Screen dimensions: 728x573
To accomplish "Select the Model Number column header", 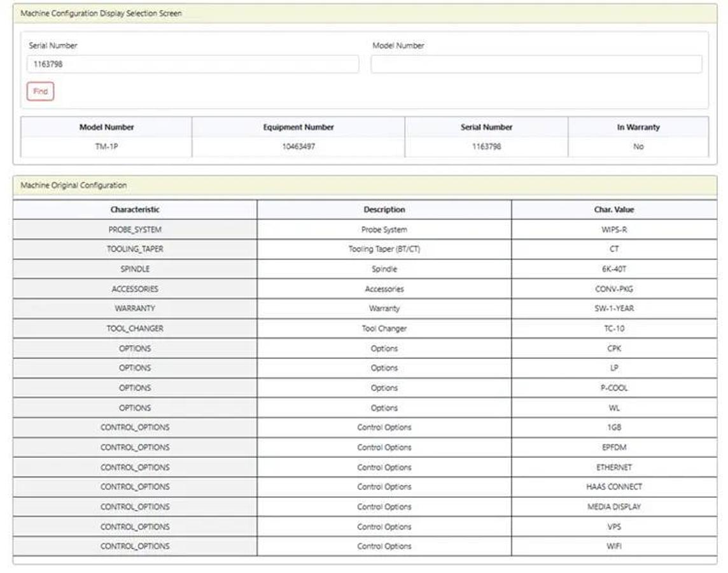I will pyautogui.click(x=106, y=127).
